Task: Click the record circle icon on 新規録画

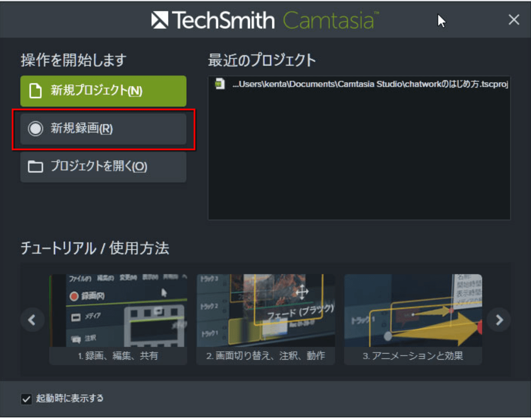Action: point(35,129)
